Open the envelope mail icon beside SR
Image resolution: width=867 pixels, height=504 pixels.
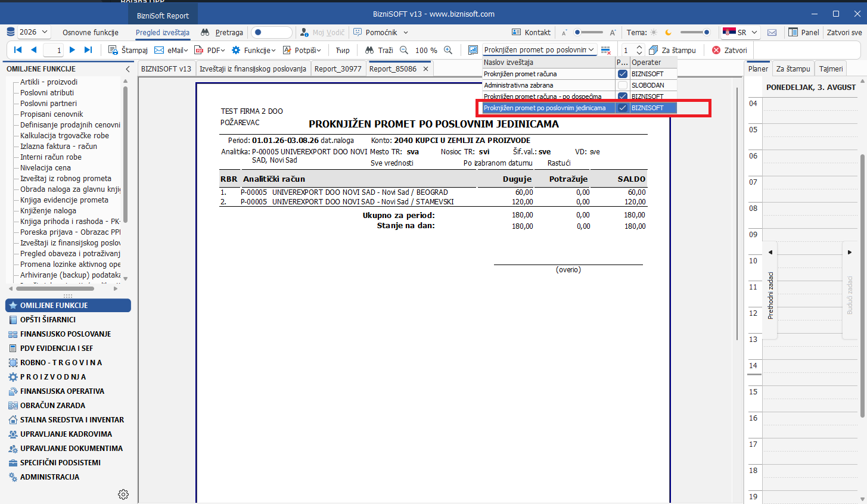(772, 32)
